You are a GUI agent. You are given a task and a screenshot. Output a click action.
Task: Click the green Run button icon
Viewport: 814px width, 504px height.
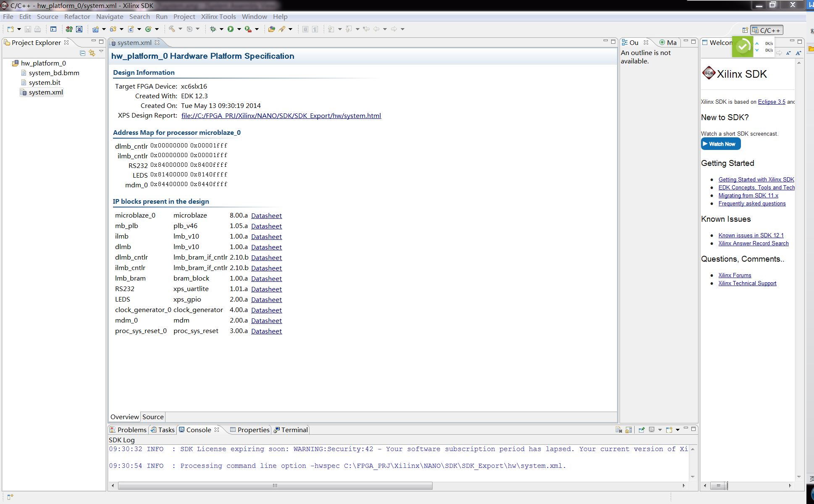tap(230, 29)
